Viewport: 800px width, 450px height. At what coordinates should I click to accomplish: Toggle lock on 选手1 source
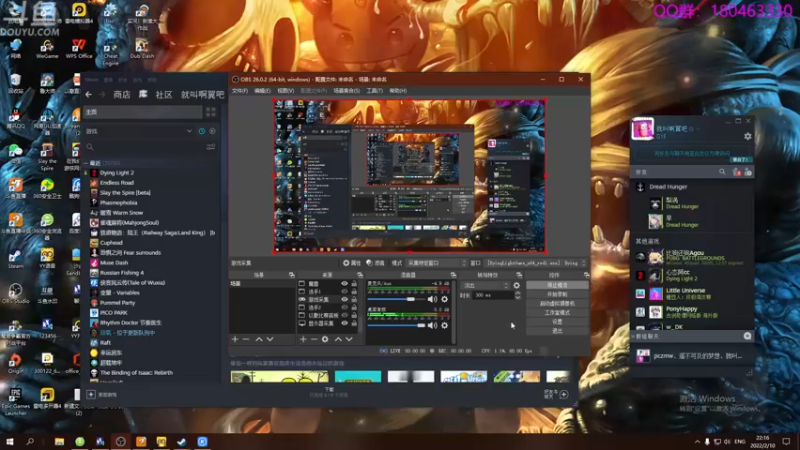354,291
